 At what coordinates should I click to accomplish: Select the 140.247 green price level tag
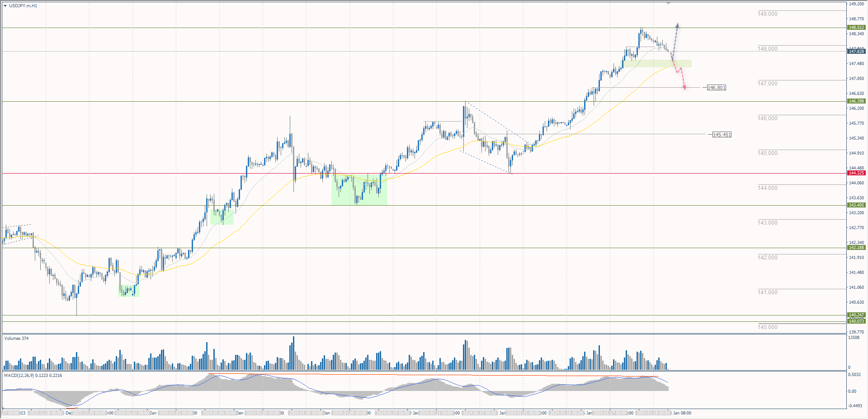(x=856, y=315)
